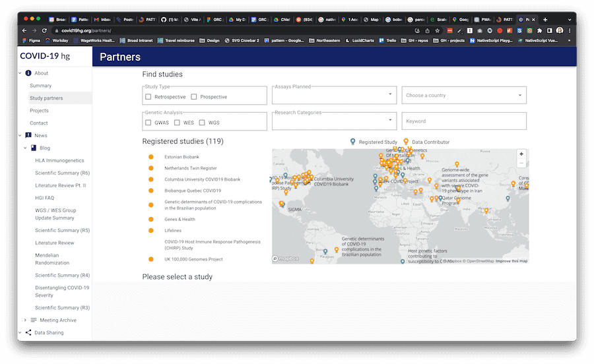This screenshot has width=594, height=364.
Task: Click the info icon beside About
Action: point(28,73)
